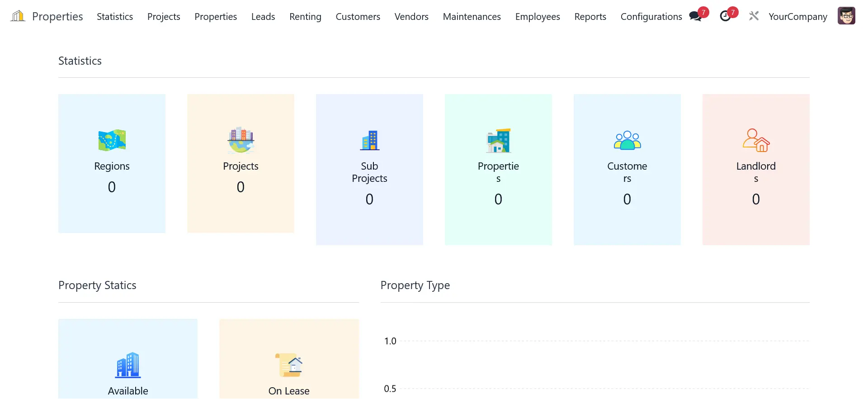Click the Properties app building logo
Image resolution: width=868 pixels, height=399 pixels.
pyautogui.click(x=18, y=16)
